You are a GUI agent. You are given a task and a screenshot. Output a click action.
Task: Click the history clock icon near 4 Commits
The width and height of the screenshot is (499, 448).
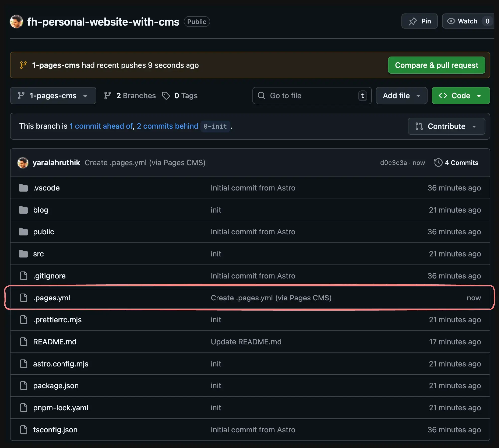(438, 162)
